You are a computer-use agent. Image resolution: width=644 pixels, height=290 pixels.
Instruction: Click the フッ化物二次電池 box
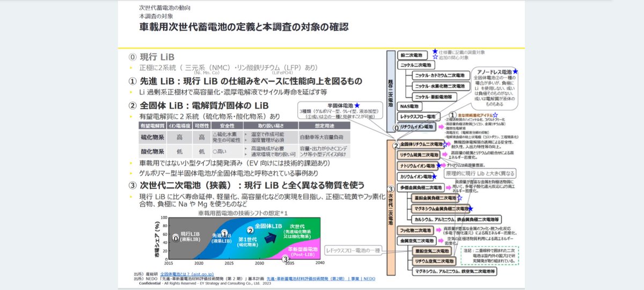pos(416,230)
